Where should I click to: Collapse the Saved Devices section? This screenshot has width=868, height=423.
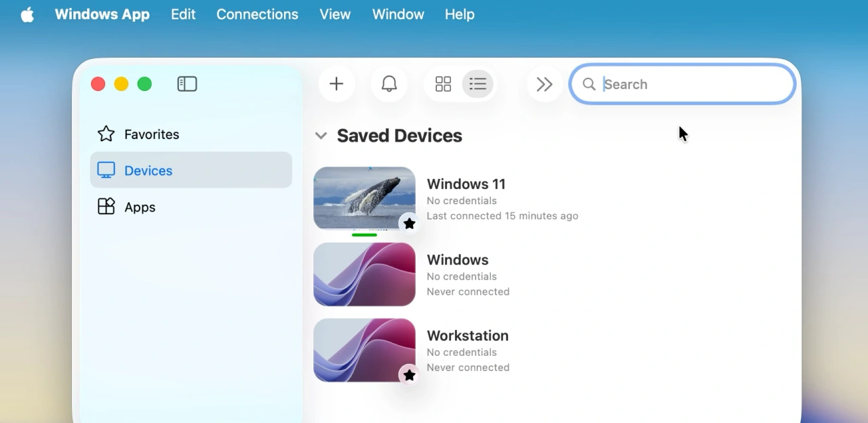pyautogui.click(x=321, y=136)
